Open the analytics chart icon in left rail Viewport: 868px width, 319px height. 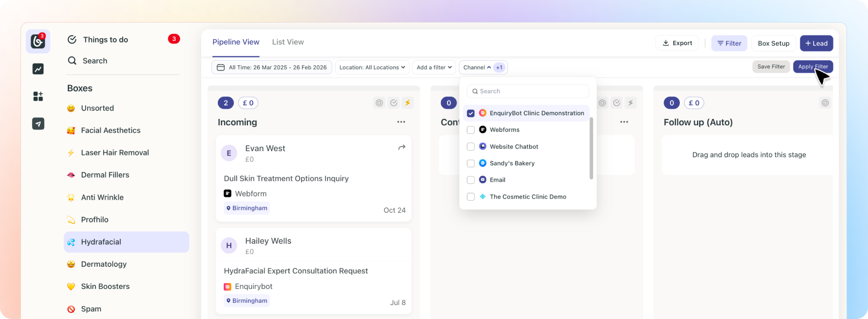click(x=38, y=69)
